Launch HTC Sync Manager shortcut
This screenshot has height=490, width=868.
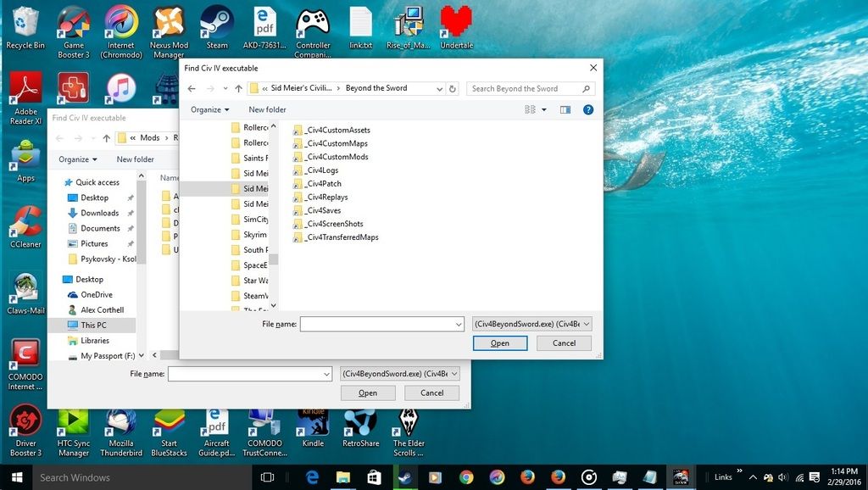click(x=73, y=433)
